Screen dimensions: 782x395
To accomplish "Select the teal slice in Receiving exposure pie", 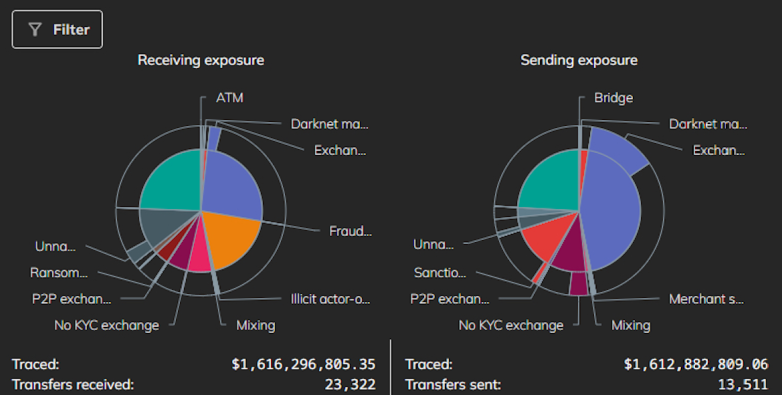I will click(x=172, y=182).
